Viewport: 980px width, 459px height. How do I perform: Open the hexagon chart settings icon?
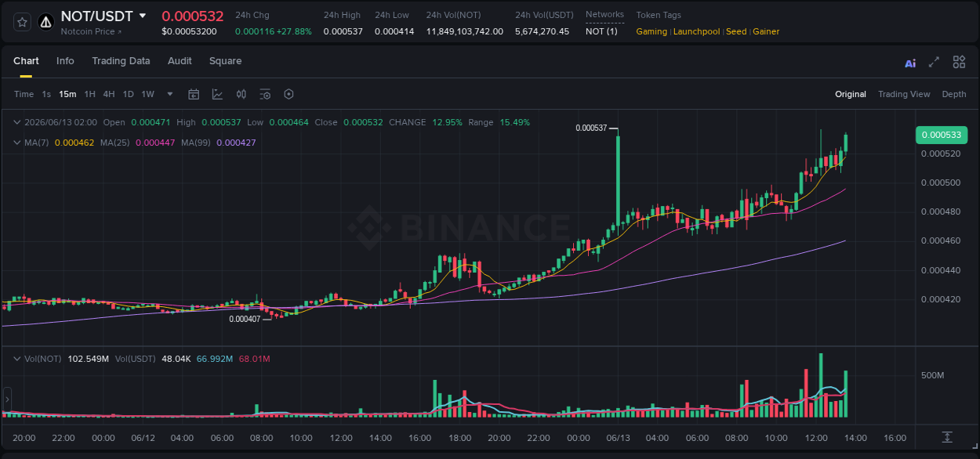pos(289,94)
